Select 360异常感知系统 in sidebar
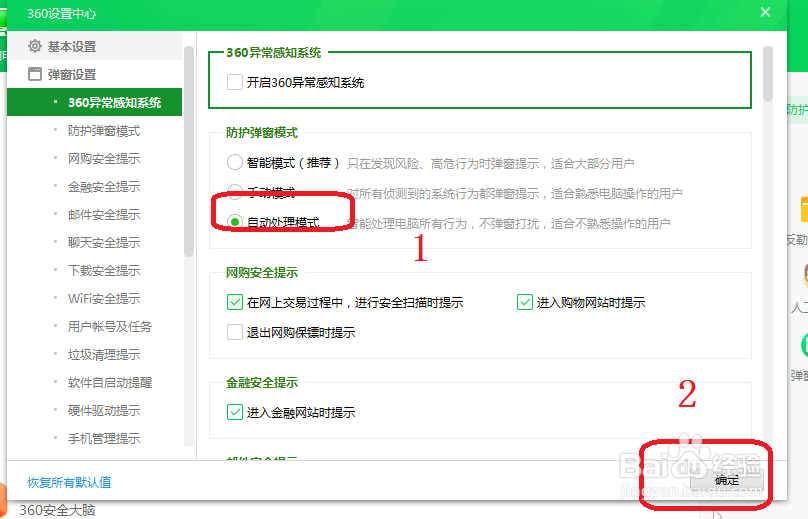Viewport: 808px width, 519px height. point(94,102)
